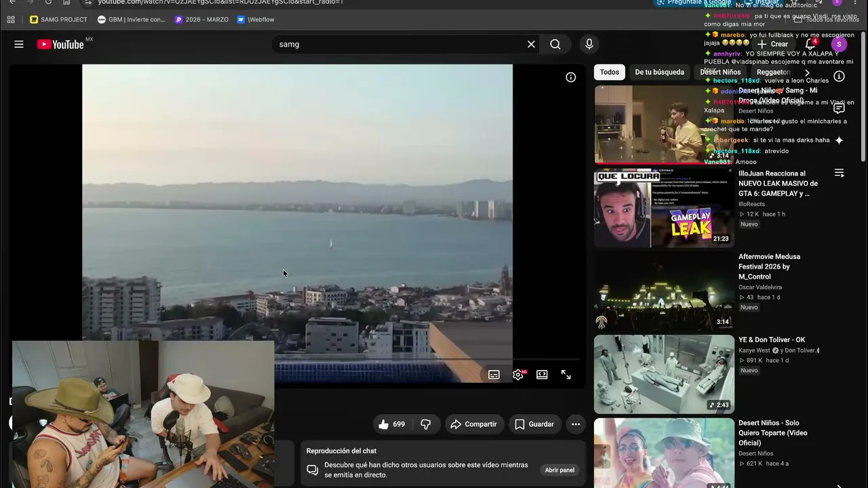Click the chat bubble in the far-right icon strip

[x=839, y=108]
